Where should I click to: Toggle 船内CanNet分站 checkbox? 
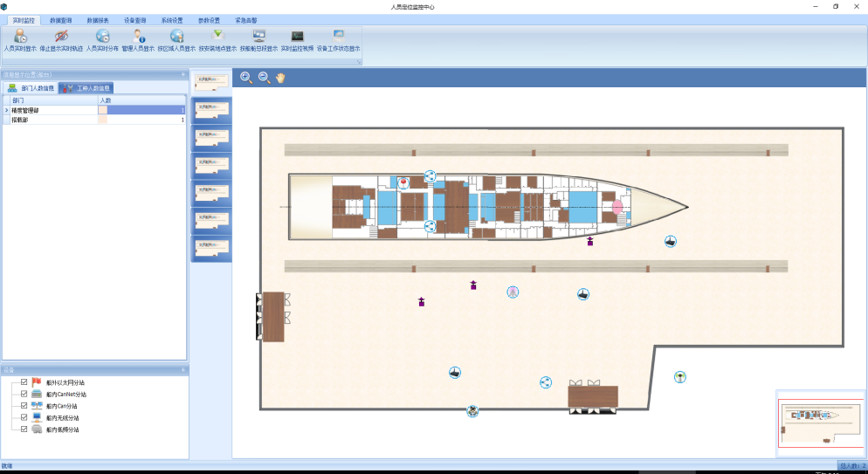tap(24, 395)
